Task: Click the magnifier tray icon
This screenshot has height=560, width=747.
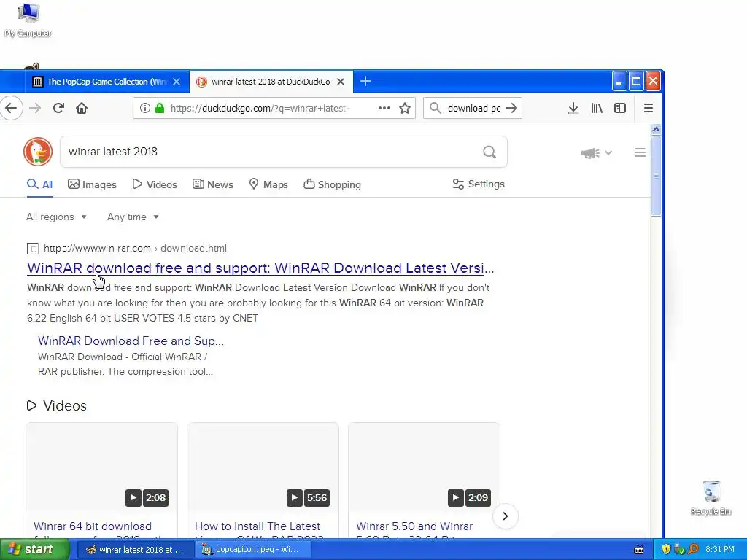Action: pos(693,550)
